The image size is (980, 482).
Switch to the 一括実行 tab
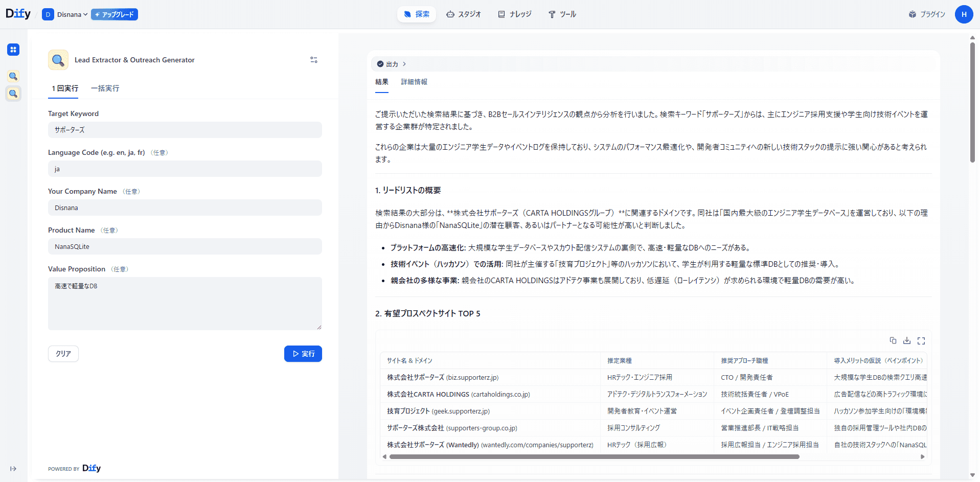click(105, 88)
